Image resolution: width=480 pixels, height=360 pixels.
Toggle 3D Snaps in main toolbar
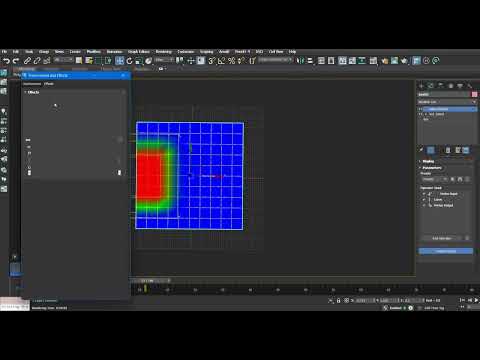point(211,61)
